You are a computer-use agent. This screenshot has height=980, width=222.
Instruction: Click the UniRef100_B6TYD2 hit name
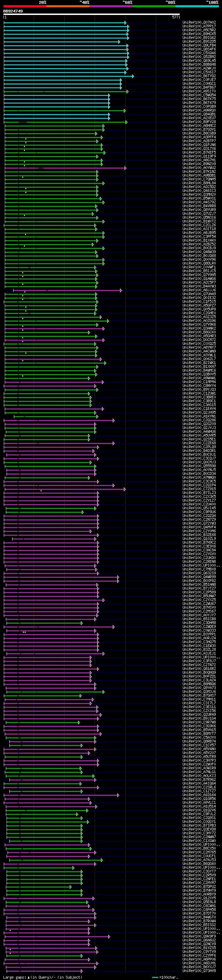pyautogui.click(x=199, y=76)
